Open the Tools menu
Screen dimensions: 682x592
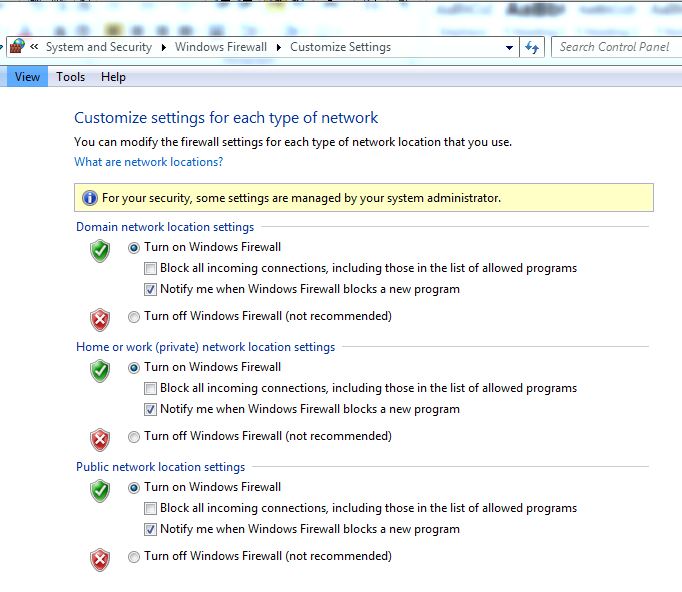click(70, 77)
